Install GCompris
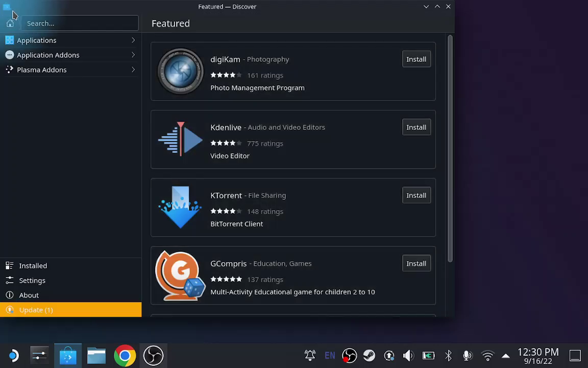The width and height of the screenshot is (588, 368). [x=416, y=263]
